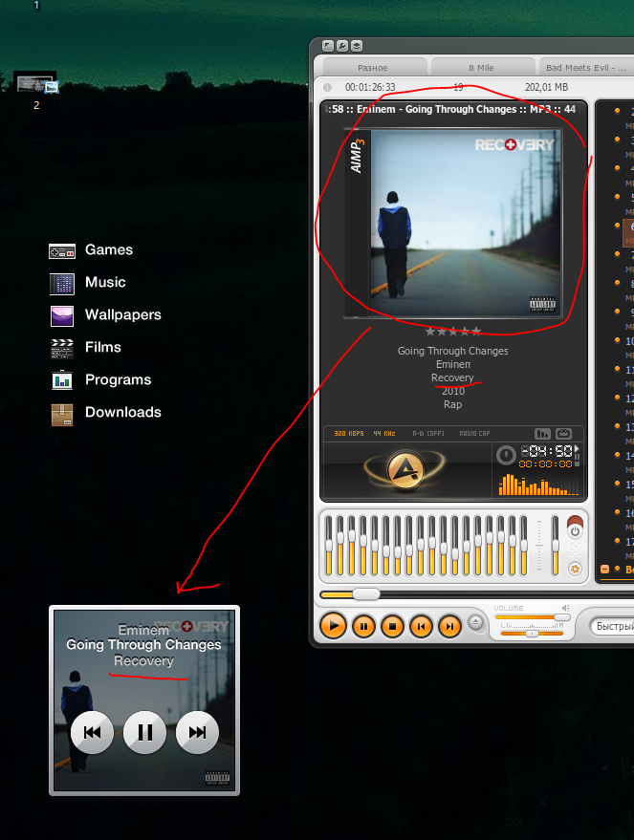634x840 pixels.
Task: Click the 04:50 time display
Action: (547, 451)
